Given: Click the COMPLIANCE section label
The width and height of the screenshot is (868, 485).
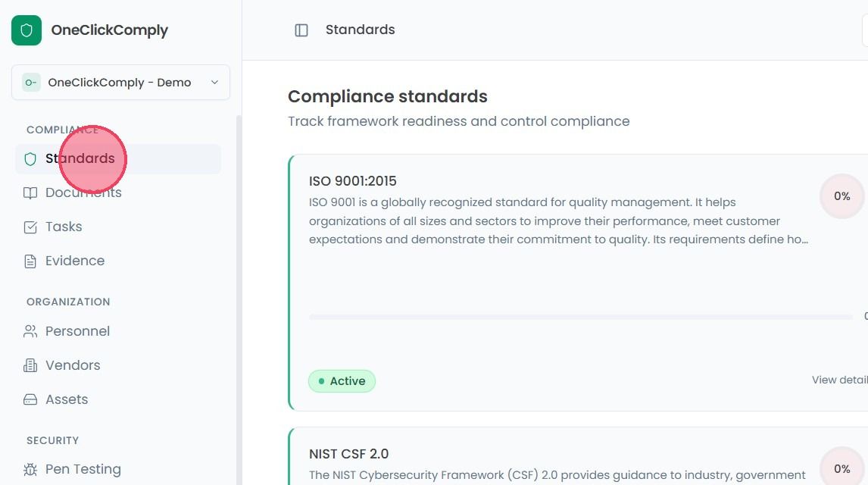Looking at the screenshot, I should [x=63, y=130].
